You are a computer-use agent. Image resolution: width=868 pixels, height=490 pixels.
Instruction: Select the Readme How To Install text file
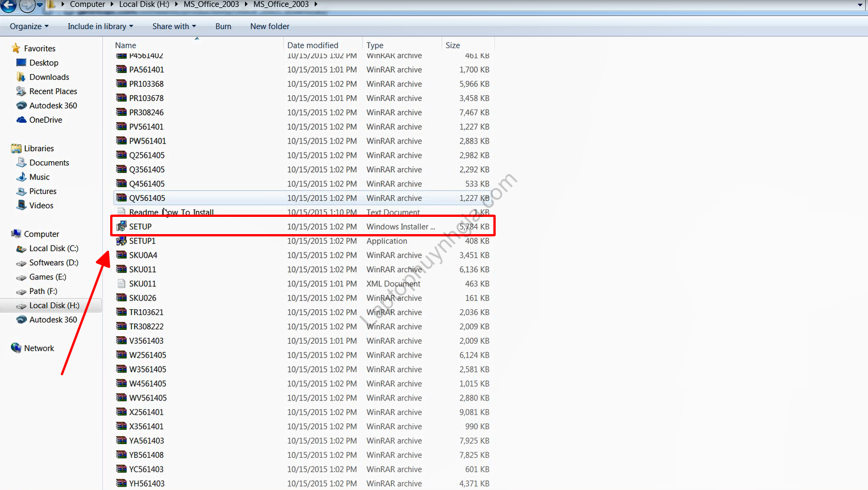(x=171, y=212)
